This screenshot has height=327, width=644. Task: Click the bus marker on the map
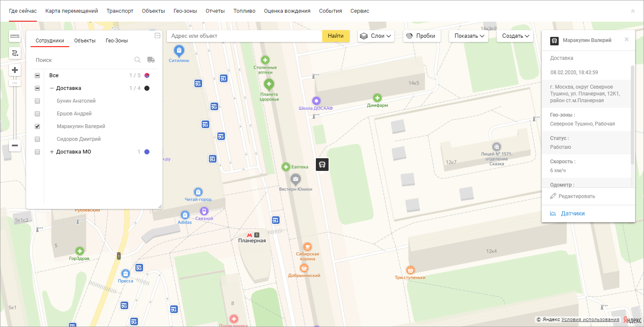pyautogui.click(x=322, y=164)
